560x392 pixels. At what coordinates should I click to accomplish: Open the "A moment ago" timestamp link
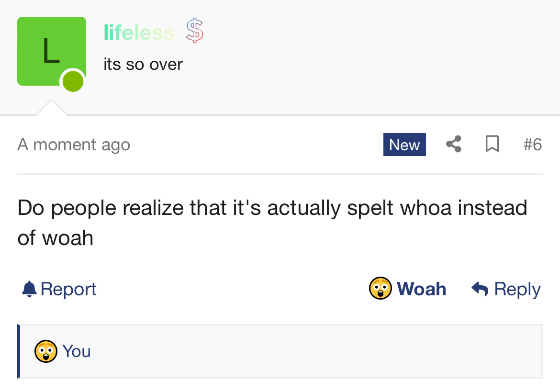pyautogui.click(x=74, y=145)
